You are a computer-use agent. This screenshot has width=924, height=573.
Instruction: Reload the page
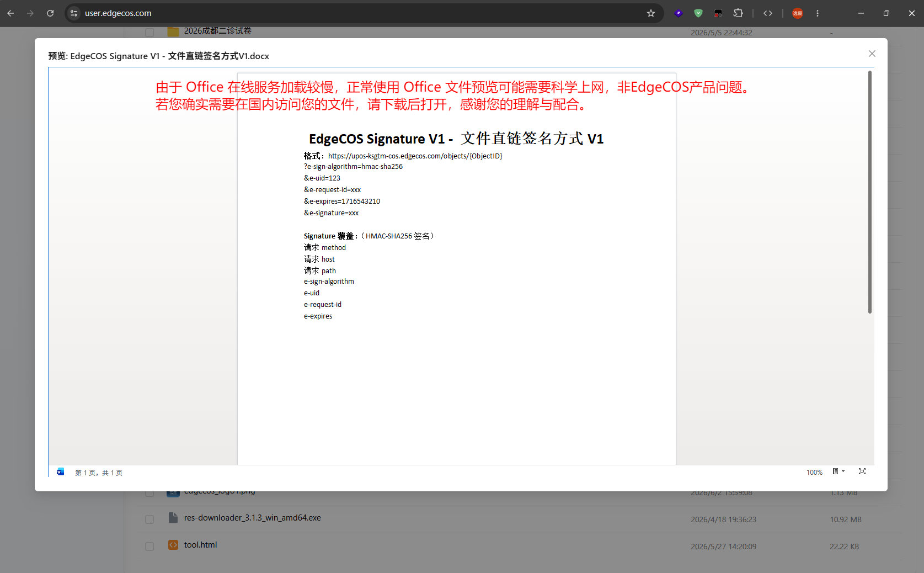tap(50, 13)
